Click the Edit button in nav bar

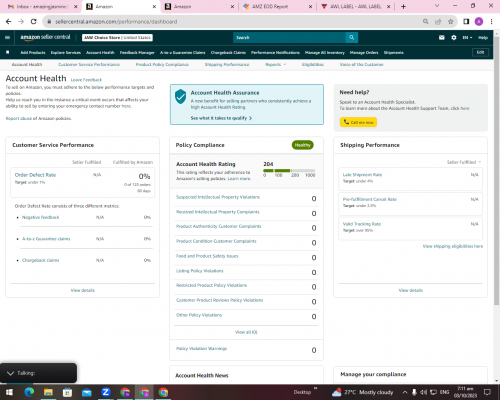(x=480, y=52)
